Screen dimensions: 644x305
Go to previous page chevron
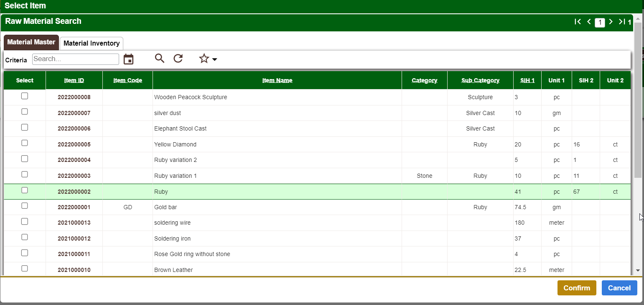[x=589, y=22]
